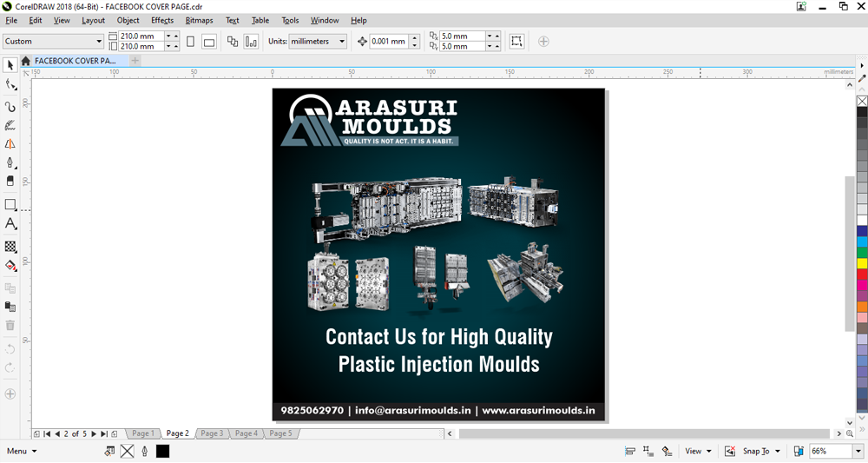This screenshot has width=868, height=463.
Task: Switch to Page 1 tab
Action: (143, 433)
